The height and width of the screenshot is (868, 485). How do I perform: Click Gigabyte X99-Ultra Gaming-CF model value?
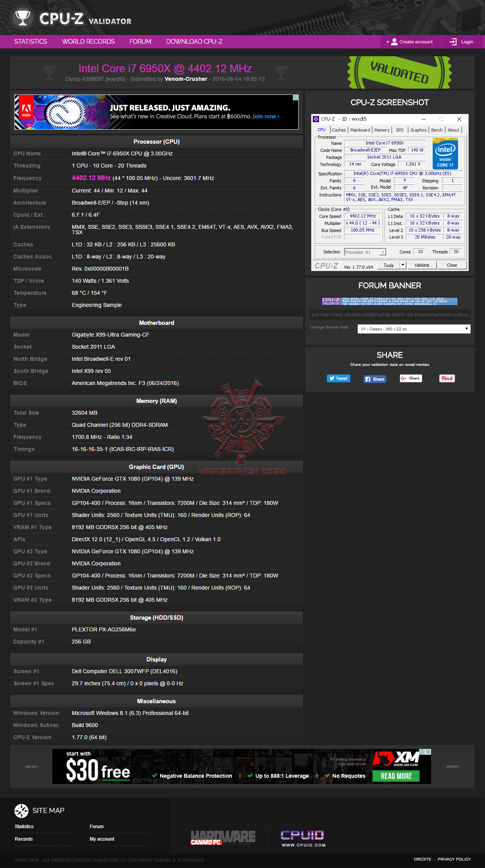(111, 335)
